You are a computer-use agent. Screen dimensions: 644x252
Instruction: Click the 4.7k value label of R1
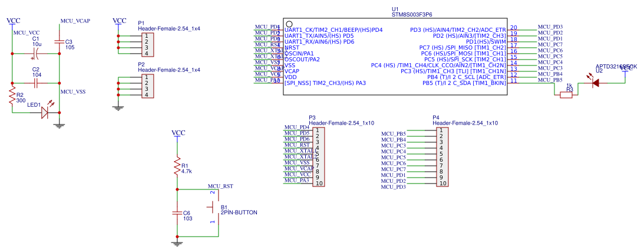[x=187, y=171]
